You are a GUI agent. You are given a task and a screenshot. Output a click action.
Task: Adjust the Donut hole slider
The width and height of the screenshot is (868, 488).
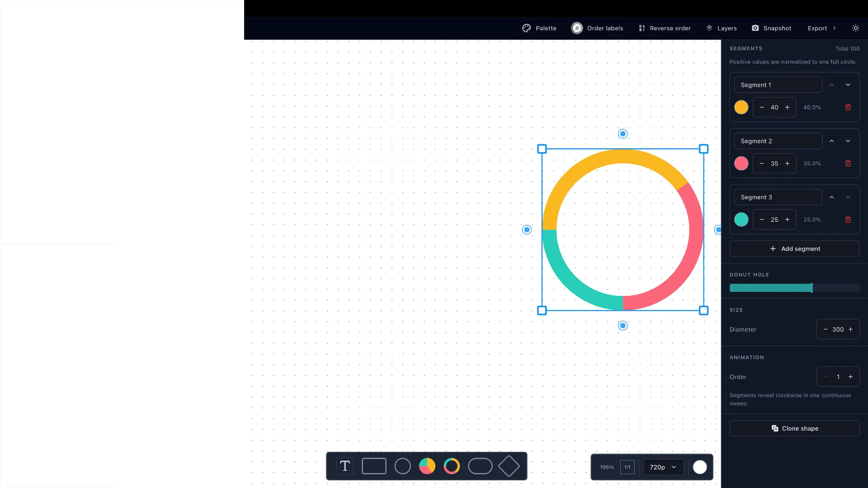point(794,288)
